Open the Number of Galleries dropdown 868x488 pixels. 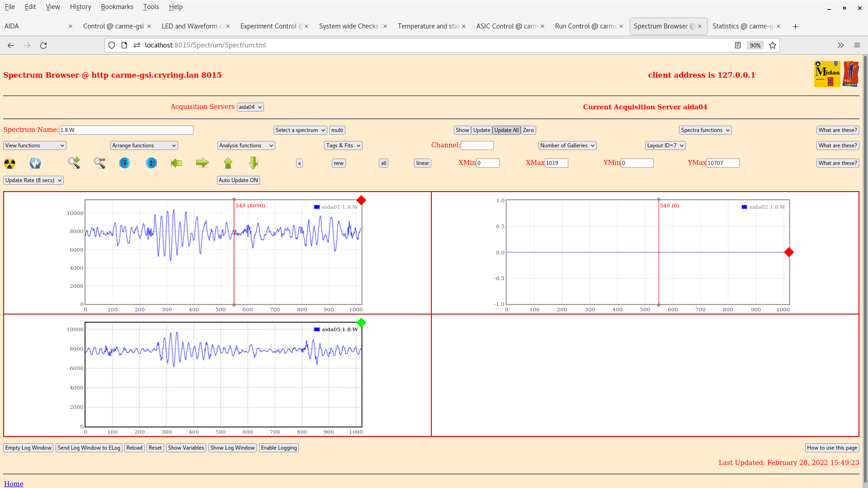(567, 145)
